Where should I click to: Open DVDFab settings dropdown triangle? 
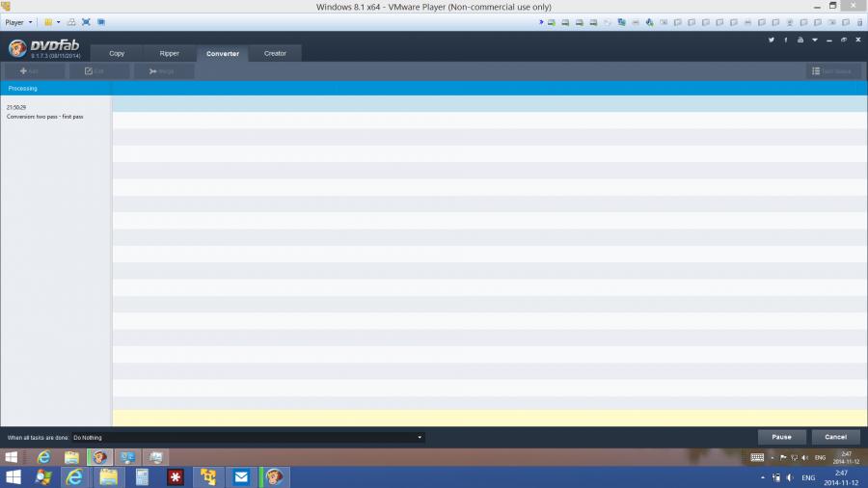[815, 40]
